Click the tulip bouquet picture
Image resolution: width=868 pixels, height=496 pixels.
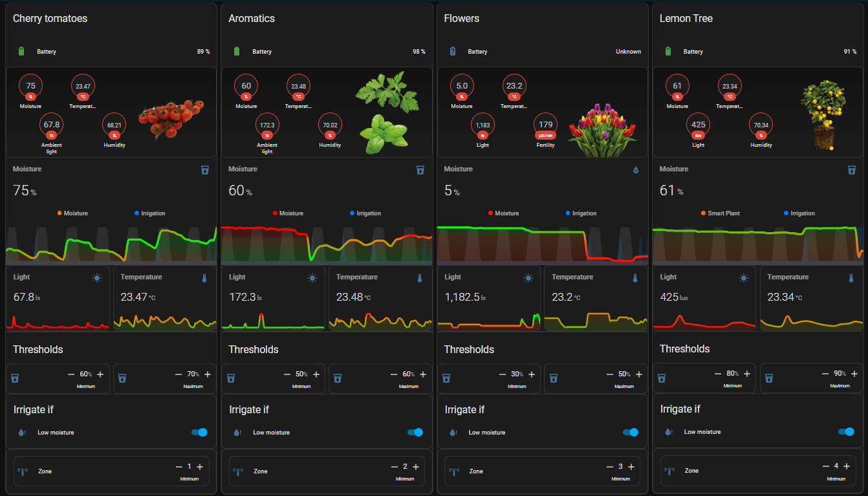(602, 130)
